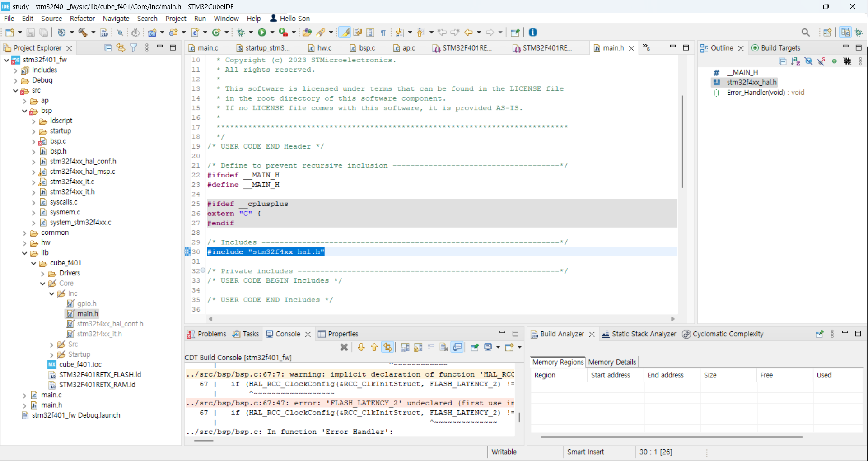This screenshot has width=868, height=461.
Task: Click the Previous Error up arrow in Console
Action: (374, 347)
